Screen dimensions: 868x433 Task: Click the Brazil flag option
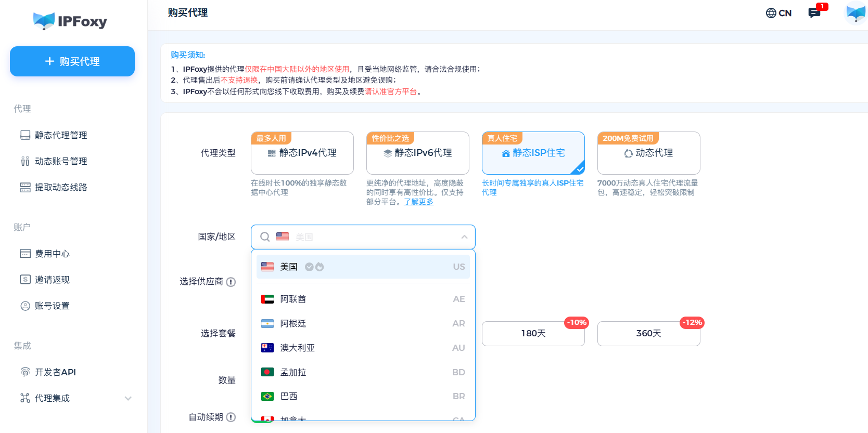pos(267,396)
